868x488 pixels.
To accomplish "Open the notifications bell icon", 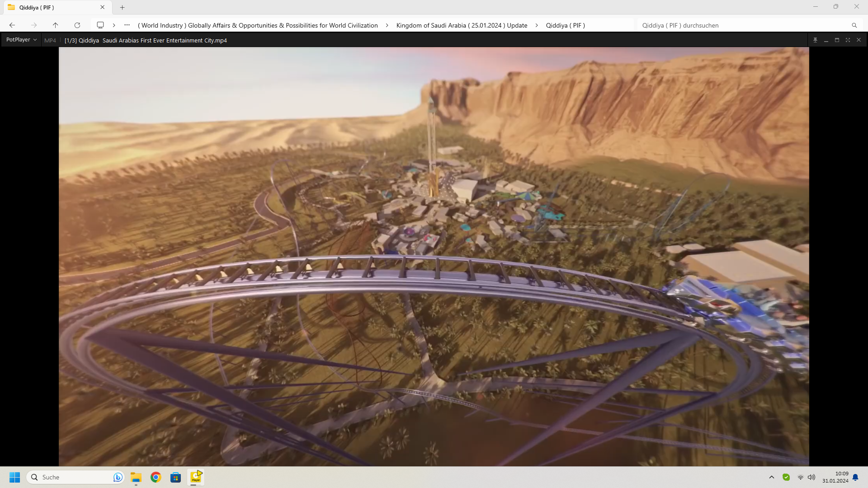I will coord(855,477).
